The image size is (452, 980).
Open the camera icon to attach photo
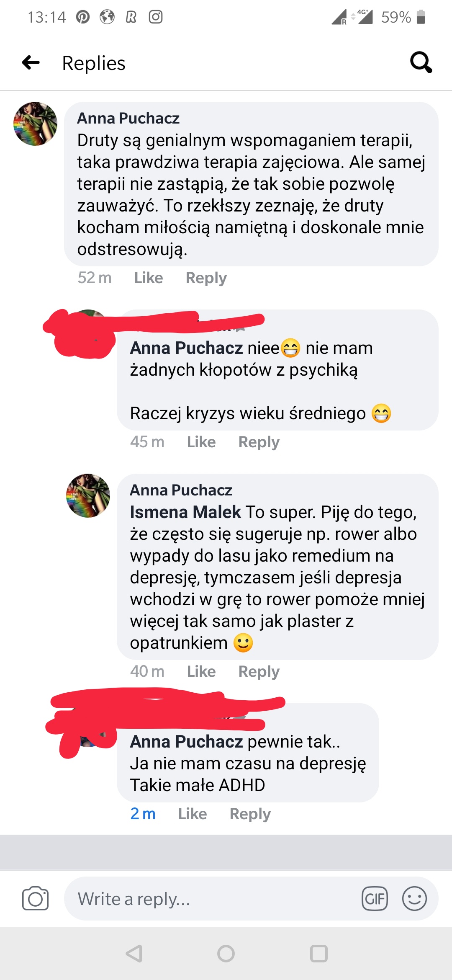(x=35, y=898)
